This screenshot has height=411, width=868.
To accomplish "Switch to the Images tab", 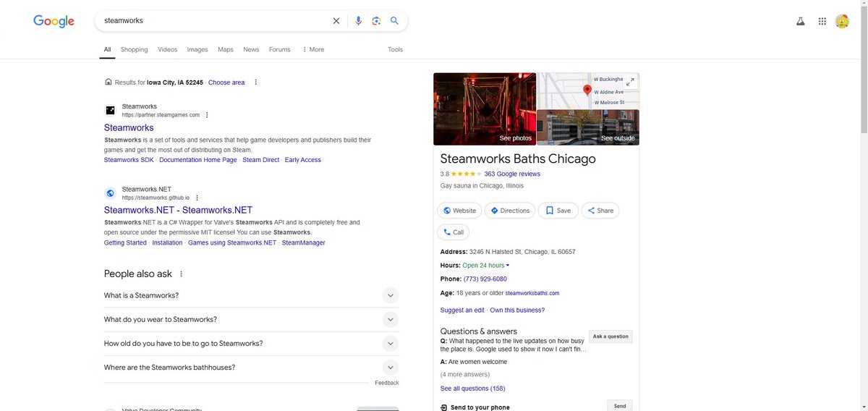I will (197, 49).
